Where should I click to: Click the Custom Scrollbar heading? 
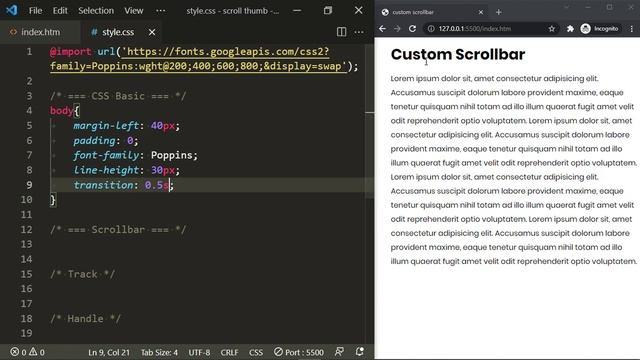458,54
